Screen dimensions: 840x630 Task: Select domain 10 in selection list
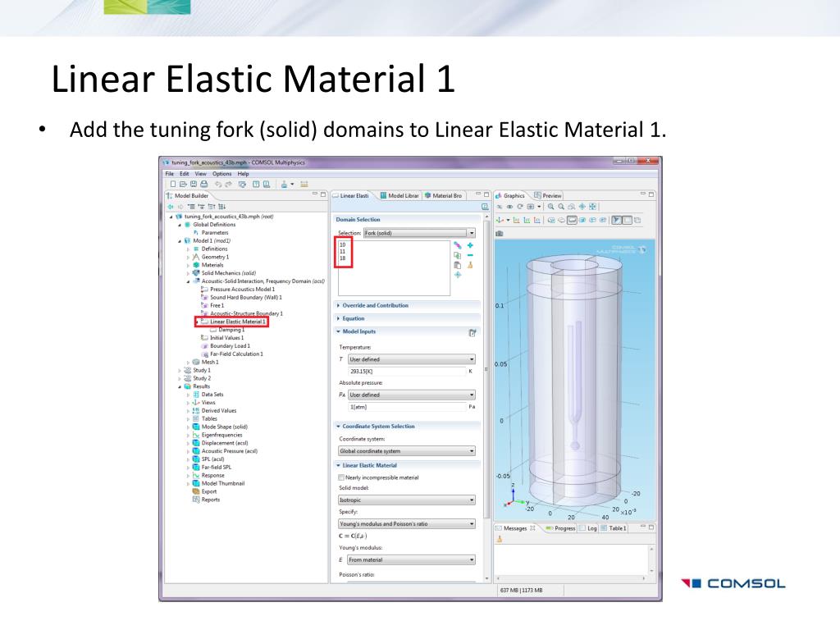343,244
